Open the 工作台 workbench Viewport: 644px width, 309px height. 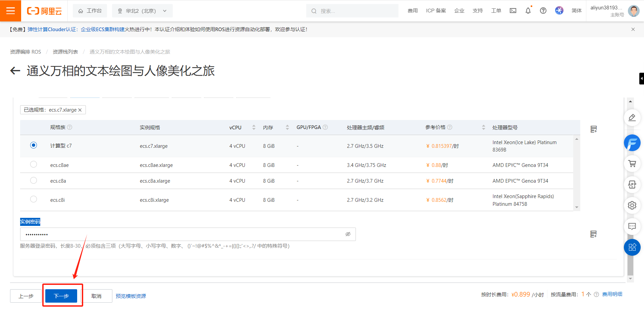[x=90, y=11]
